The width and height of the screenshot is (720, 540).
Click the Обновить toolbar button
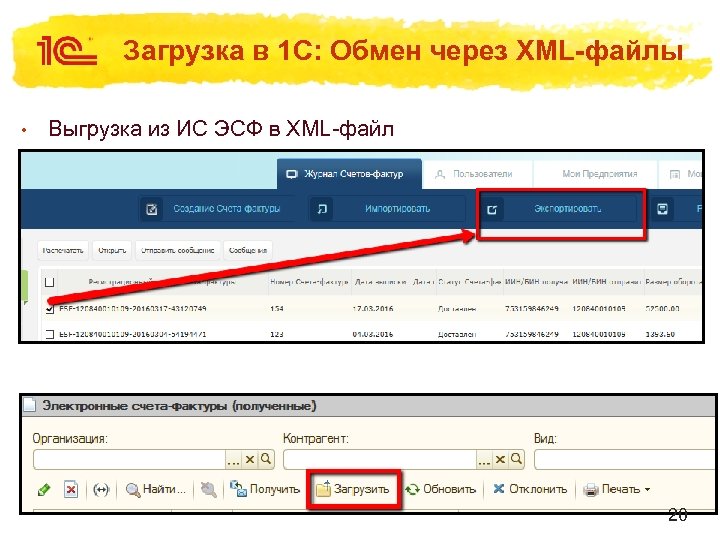click(440, 489)
